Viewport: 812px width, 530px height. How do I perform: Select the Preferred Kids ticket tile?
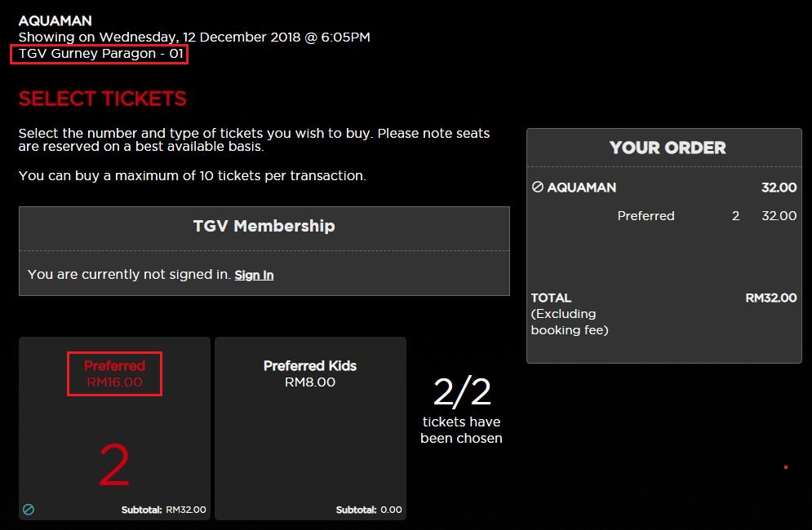tap(310, 428)
